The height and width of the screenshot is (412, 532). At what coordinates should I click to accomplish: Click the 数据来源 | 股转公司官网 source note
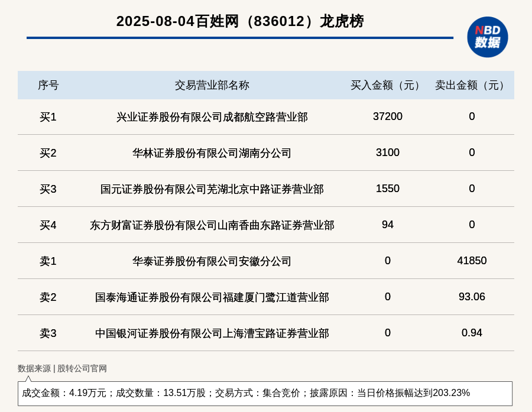(x=62, y=368)
